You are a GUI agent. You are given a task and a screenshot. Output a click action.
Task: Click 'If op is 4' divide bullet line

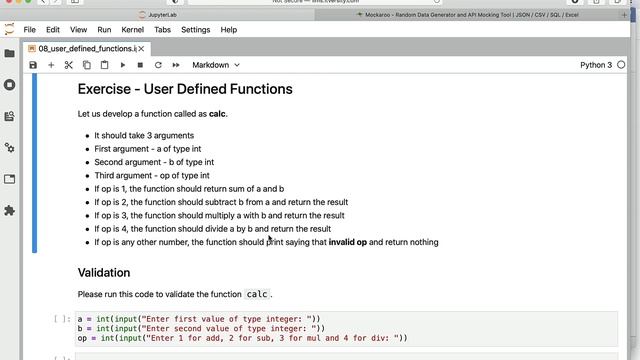213,229
